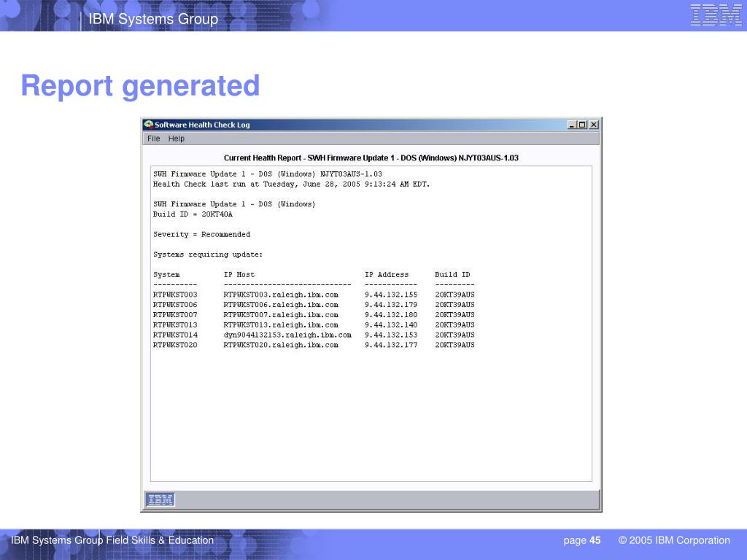Screen dimensions: 747x560
Task: Click host 'RTPWKST013.raleigh.ibm.com'
Action: 281,325
